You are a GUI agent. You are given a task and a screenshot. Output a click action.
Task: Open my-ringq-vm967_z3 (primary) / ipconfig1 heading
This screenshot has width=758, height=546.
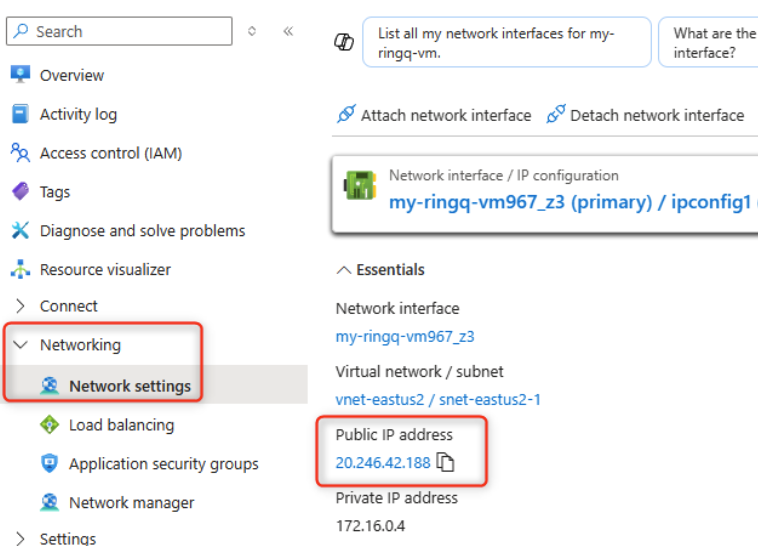point(570,202)
